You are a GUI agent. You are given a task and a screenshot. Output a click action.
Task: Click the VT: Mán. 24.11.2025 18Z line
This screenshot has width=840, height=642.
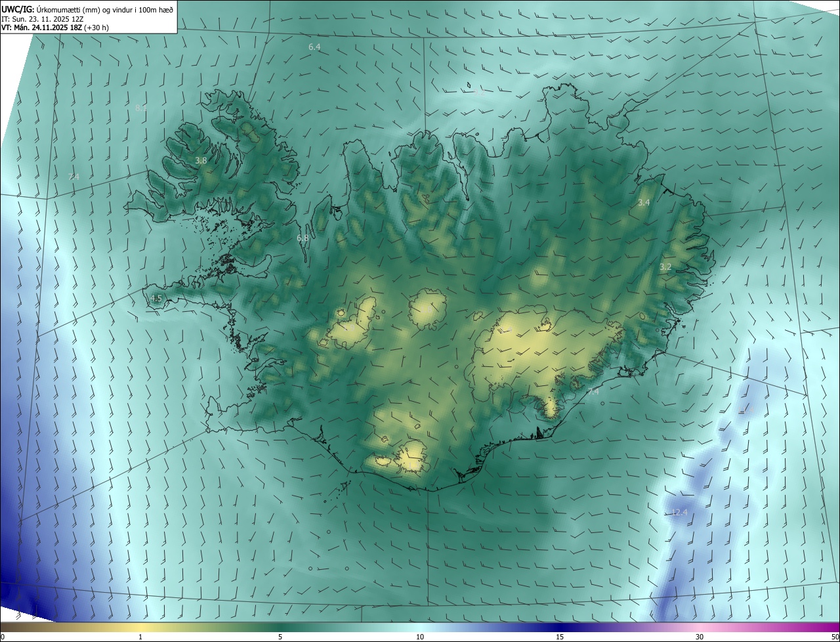click(x=55, y=28)
